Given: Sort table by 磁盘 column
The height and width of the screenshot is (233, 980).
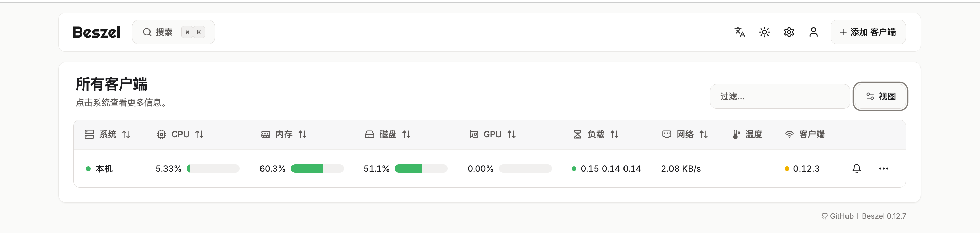Looking at the screenshot, I should (388, 135).
